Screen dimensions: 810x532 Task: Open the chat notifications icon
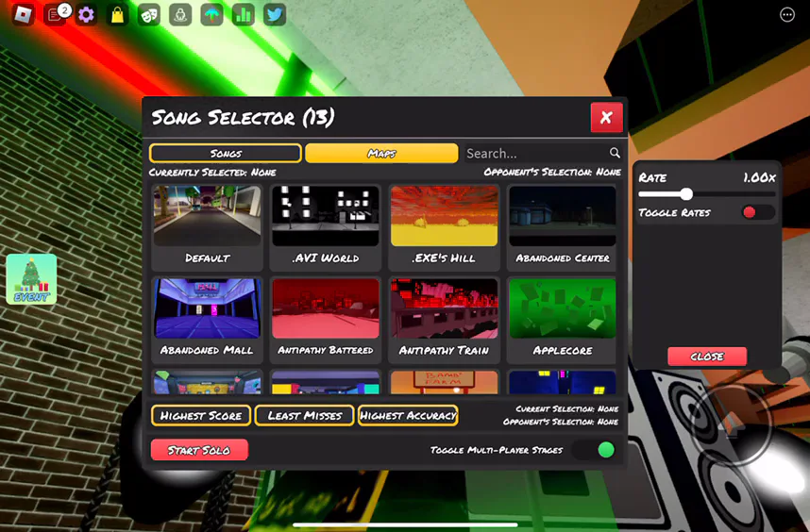click(x=56, y=14)
